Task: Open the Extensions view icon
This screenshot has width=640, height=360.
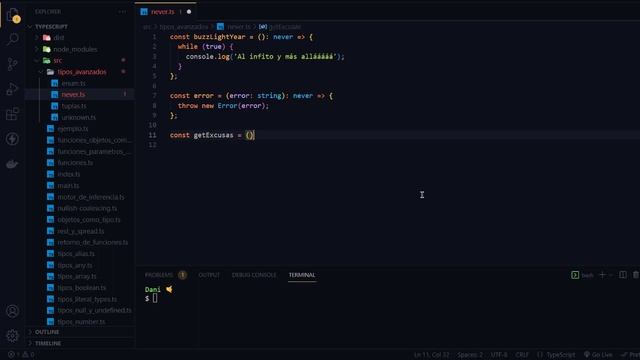Action: point(13,114)
